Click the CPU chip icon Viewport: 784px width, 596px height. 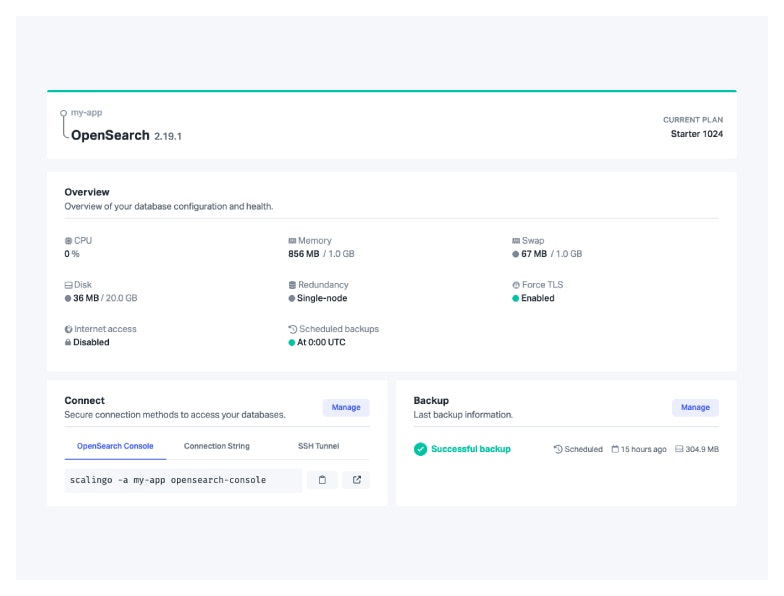(68, 241)
